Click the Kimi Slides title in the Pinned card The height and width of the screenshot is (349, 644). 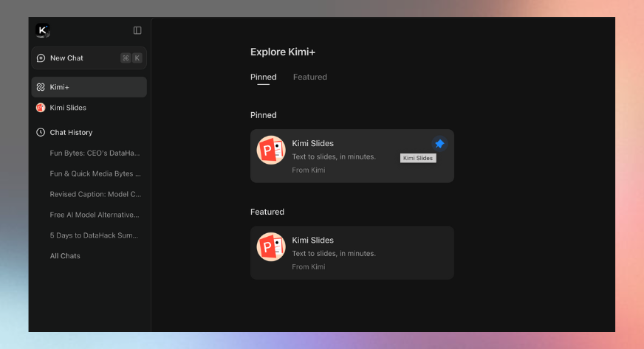click(312, 143)
